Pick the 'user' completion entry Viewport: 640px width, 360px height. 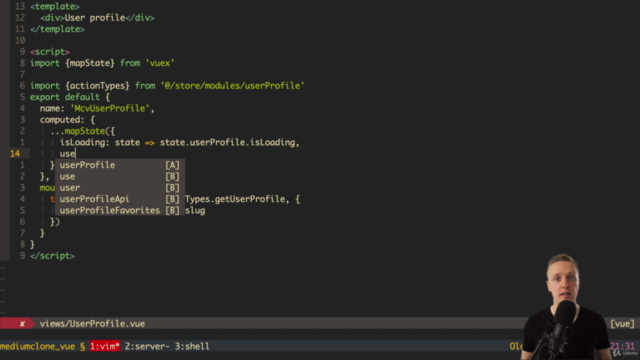[120, 188]
